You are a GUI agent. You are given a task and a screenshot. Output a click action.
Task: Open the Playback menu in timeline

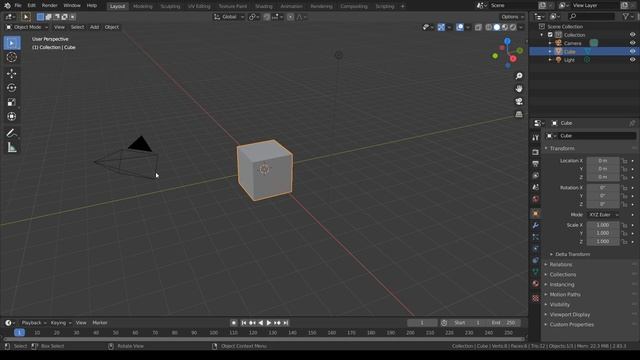tap(33, 323)
